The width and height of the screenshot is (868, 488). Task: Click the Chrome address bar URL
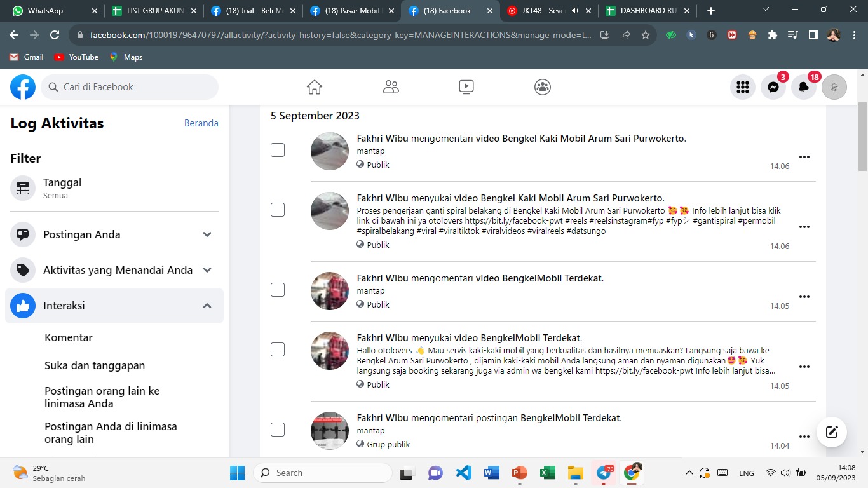click(341, 36)
